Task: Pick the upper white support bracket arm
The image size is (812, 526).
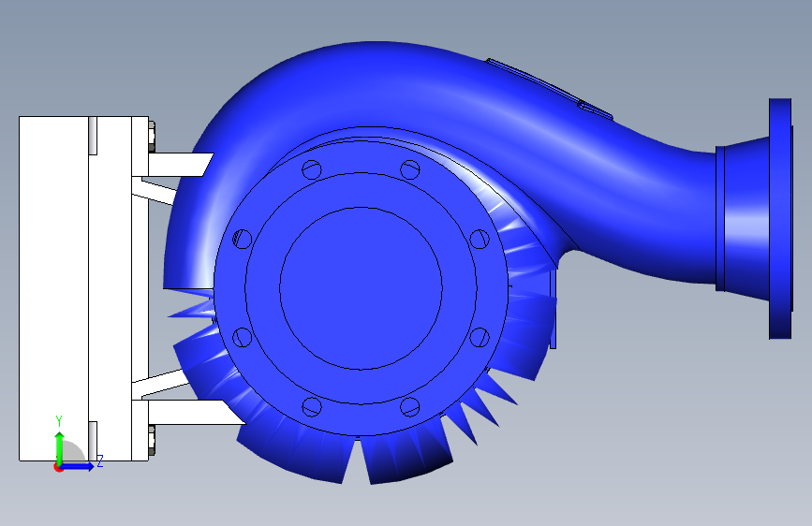Action: pyautogui.click(x=179, y=165)
